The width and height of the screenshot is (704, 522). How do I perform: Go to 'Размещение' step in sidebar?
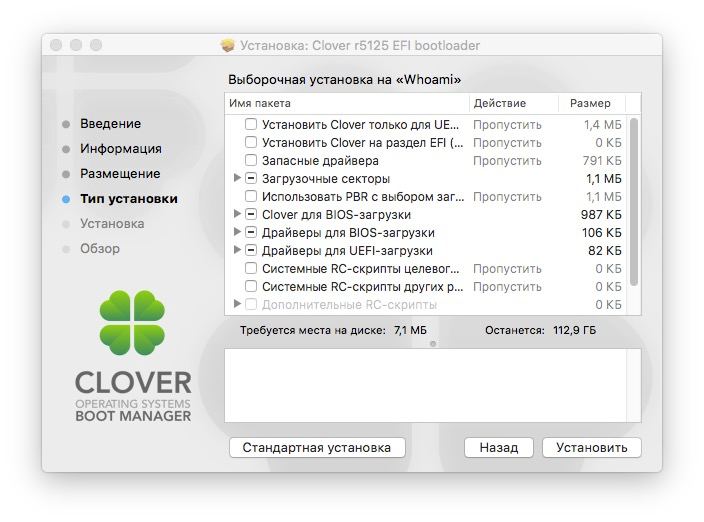tap(120, 174)
